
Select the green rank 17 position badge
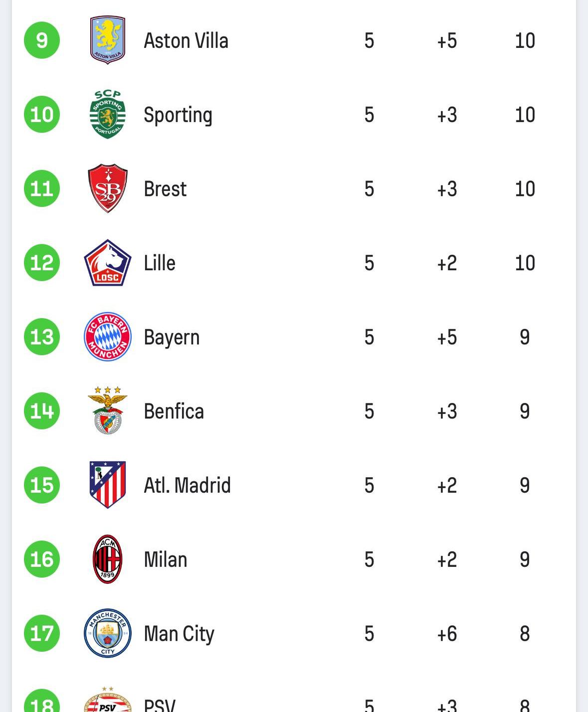[42, 633]
